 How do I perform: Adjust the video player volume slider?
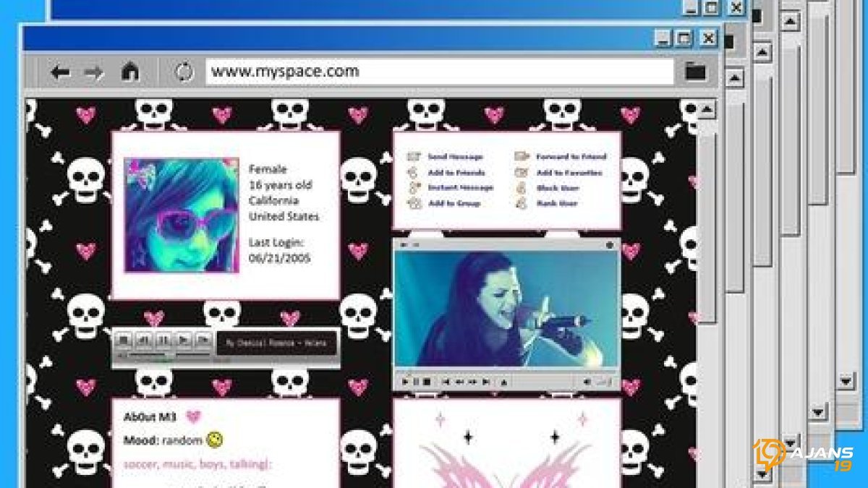[x=604, y=381]
